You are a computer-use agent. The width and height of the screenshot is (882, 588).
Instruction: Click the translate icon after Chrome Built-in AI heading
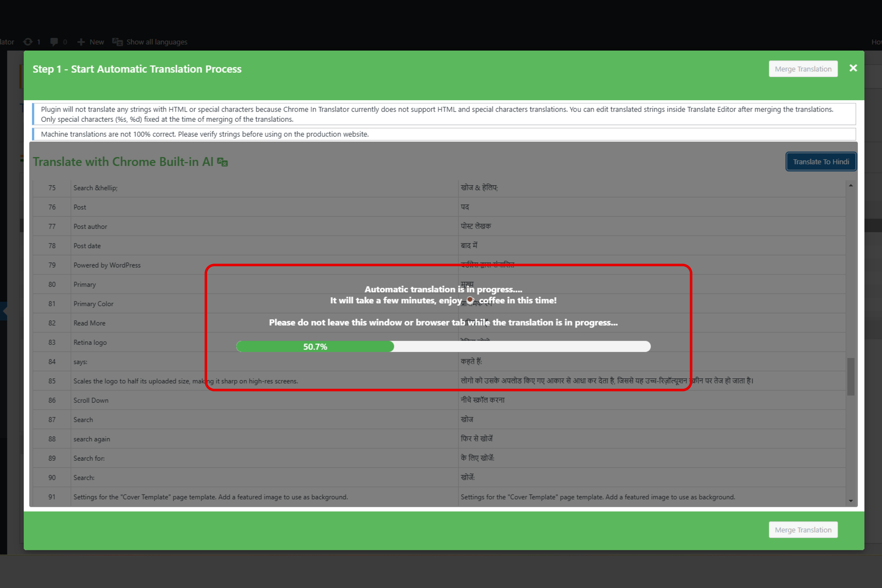pyautogui.click(x=222, y=162)
